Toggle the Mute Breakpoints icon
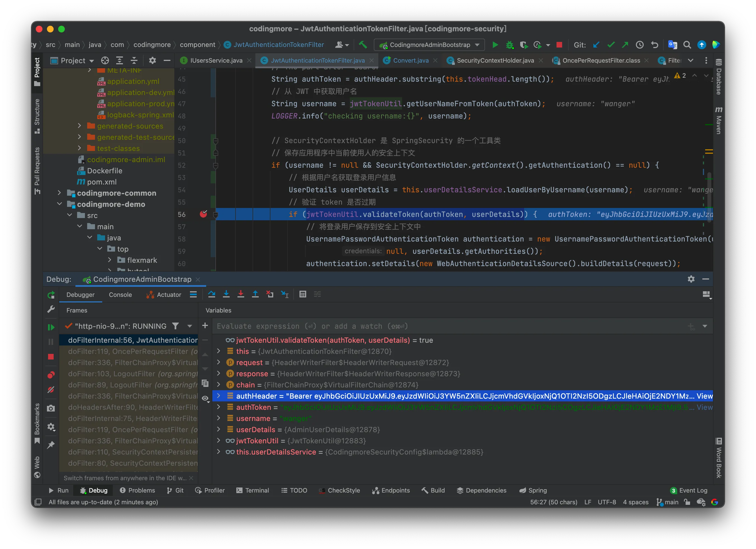 pos(51,390)
